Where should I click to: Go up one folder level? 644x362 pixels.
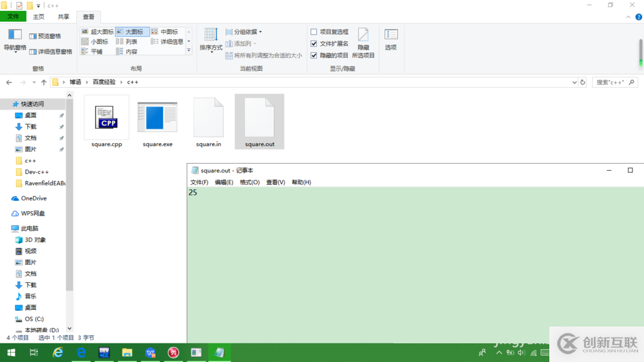click(x=44, y=82)
